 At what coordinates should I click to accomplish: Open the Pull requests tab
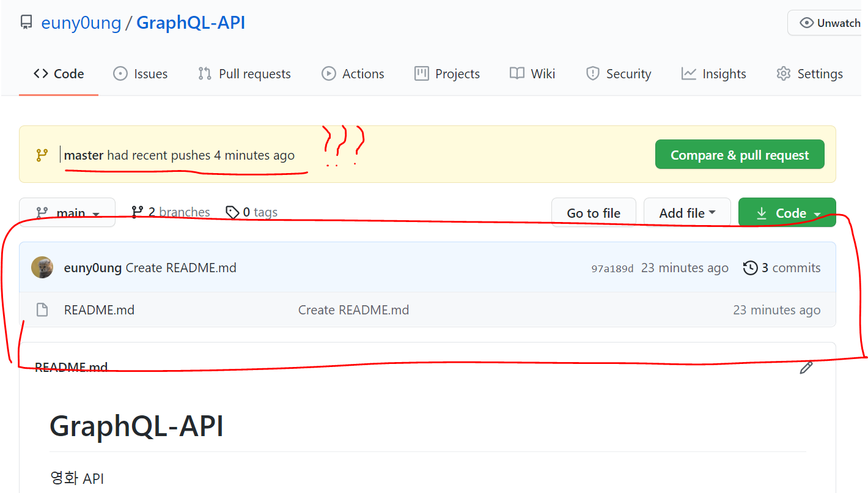coord(244,74)
